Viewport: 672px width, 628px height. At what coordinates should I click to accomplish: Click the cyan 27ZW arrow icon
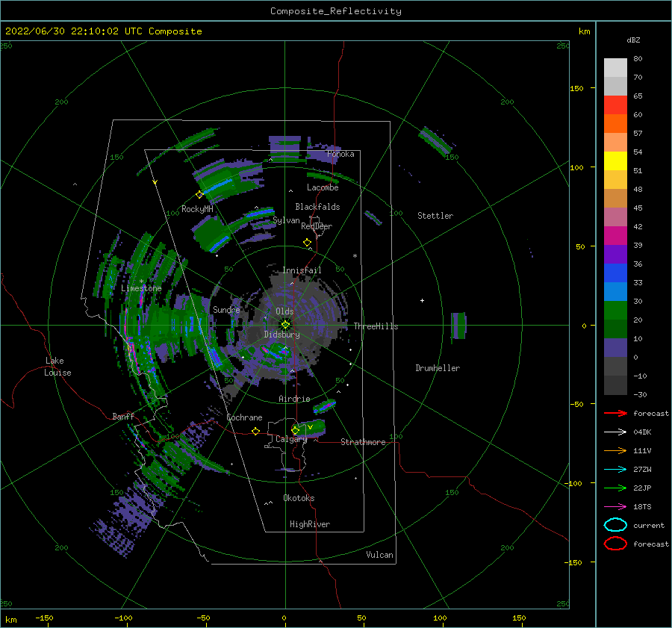(615, 470)
